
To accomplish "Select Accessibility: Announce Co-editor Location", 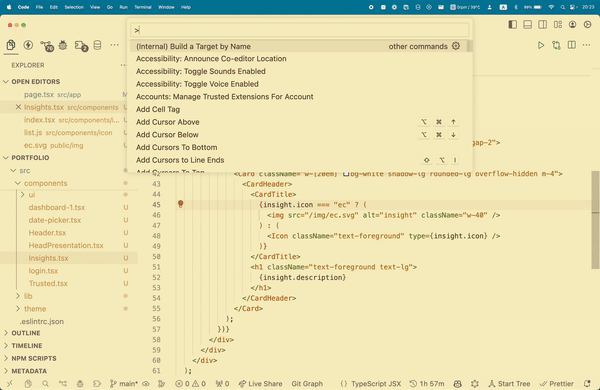I will click(x=300, y=59).
